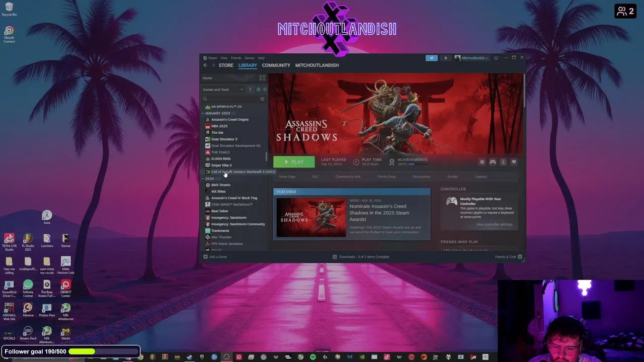Open OBSBOT Center desktop icon
Viewport: 644px width, 362px height.
coord(65,289)
